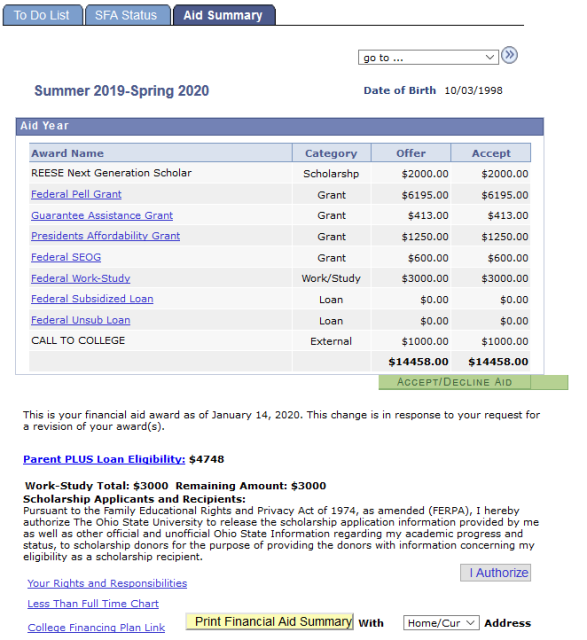The width and height of the screenshot is (587, 640).
Task: Click the Remaining Amount: $3000 text
Action: coord(251,486)
